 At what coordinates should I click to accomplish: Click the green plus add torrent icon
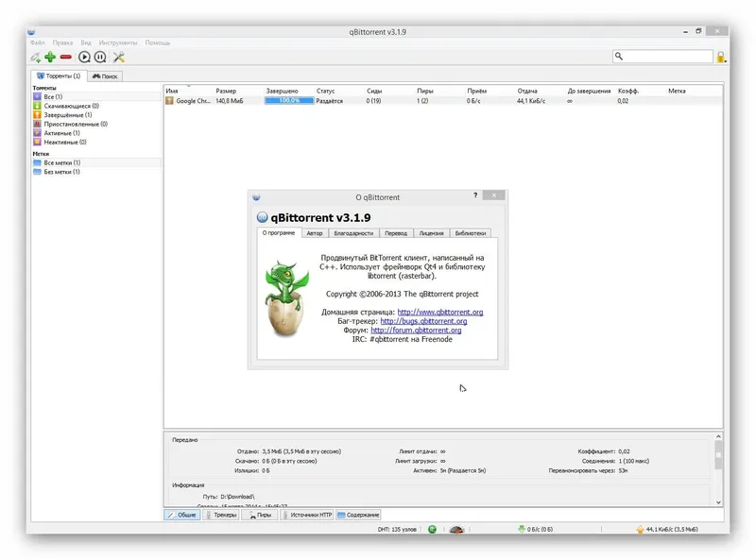tap(50, 57)
